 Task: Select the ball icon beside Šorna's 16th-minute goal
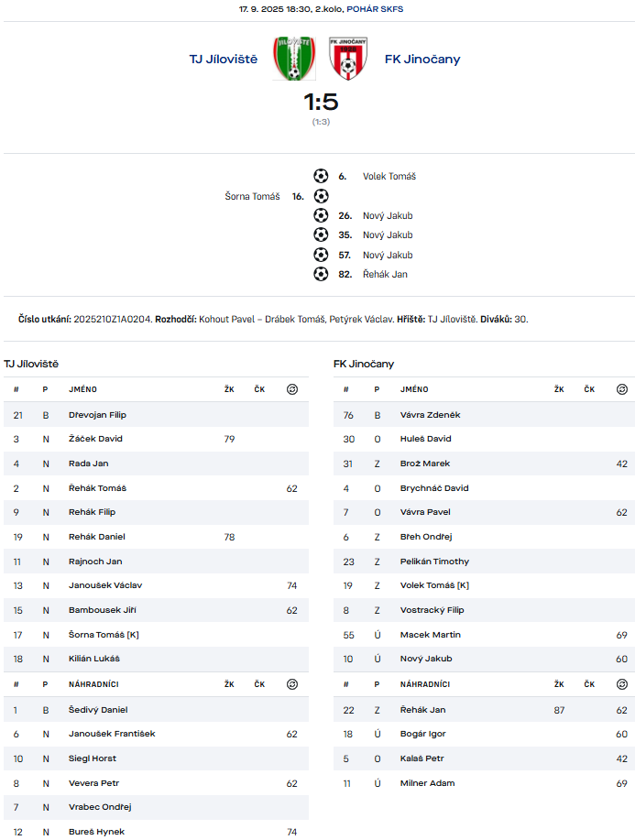[x=321, y=196]
